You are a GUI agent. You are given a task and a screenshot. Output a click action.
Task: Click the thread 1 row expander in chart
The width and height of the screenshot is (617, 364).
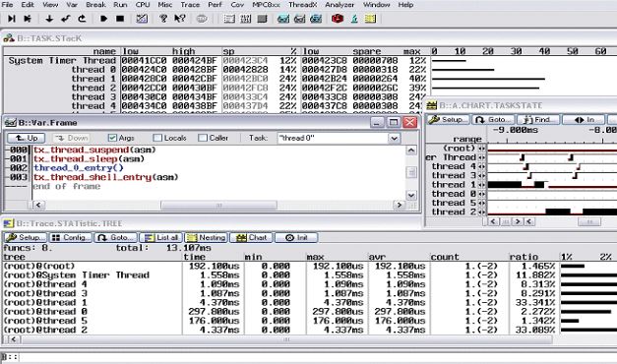tap(481, 185)
